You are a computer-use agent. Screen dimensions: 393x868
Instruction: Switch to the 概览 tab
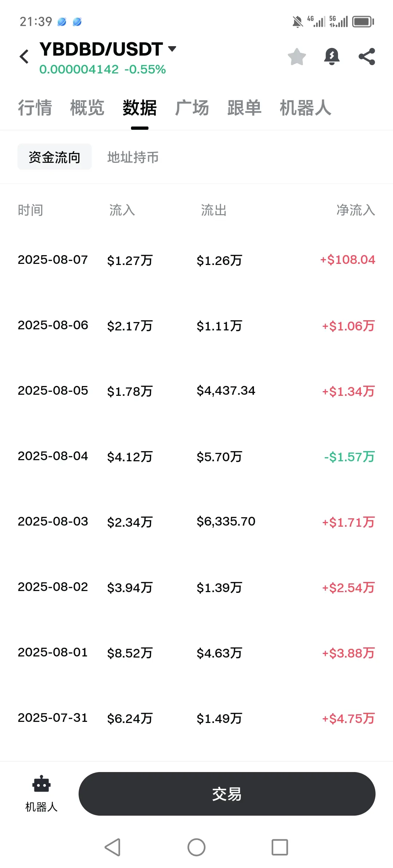pos(87,108)
